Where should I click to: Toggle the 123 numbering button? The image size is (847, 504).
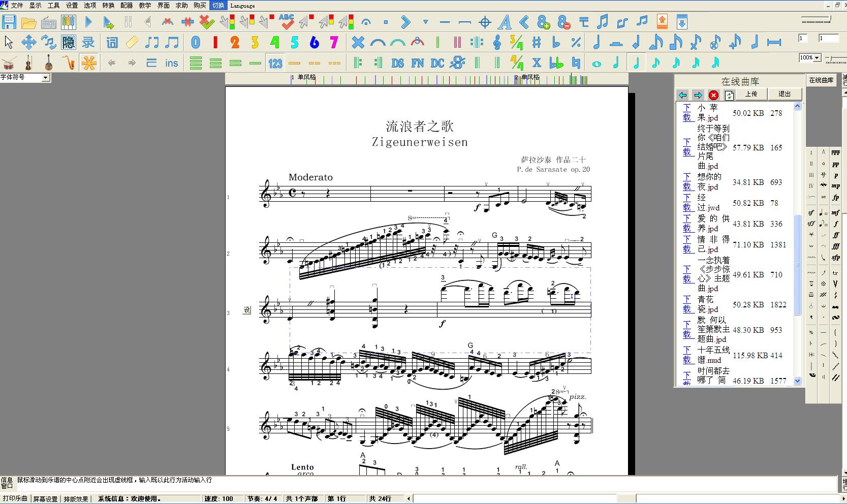pyautogui.click(x=275, y=63)
